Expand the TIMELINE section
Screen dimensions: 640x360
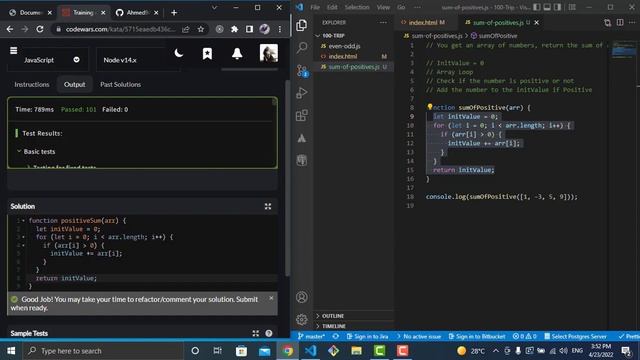point(353,326)
